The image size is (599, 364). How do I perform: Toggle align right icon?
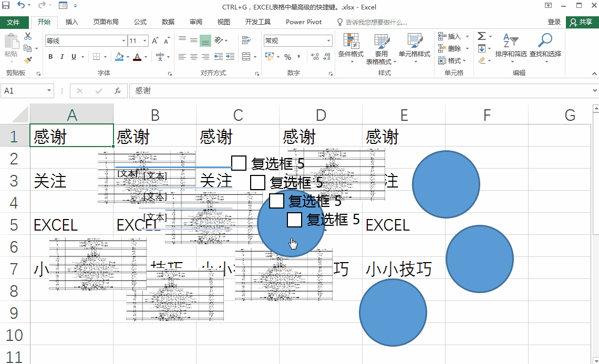tap(205, 57)
